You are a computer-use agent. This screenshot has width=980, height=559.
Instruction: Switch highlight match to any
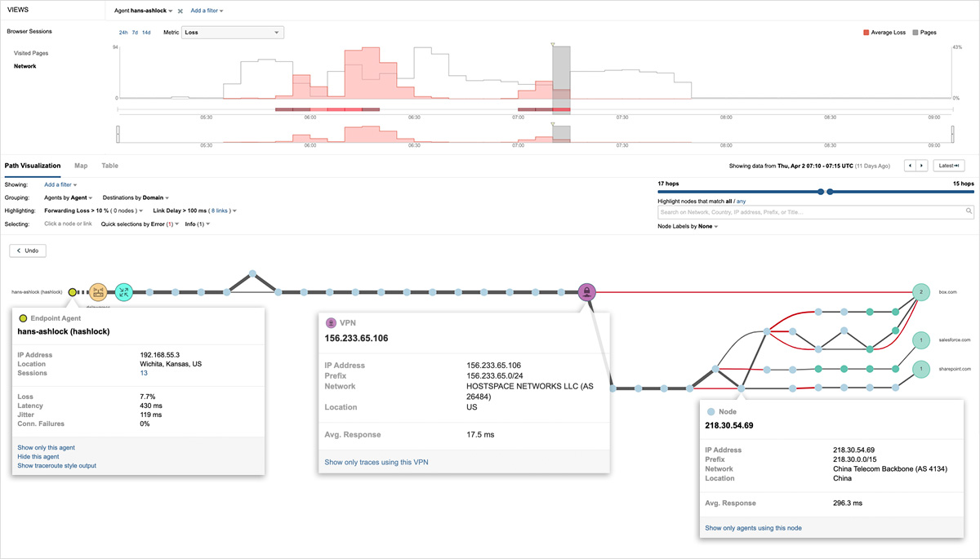point(742,201)
